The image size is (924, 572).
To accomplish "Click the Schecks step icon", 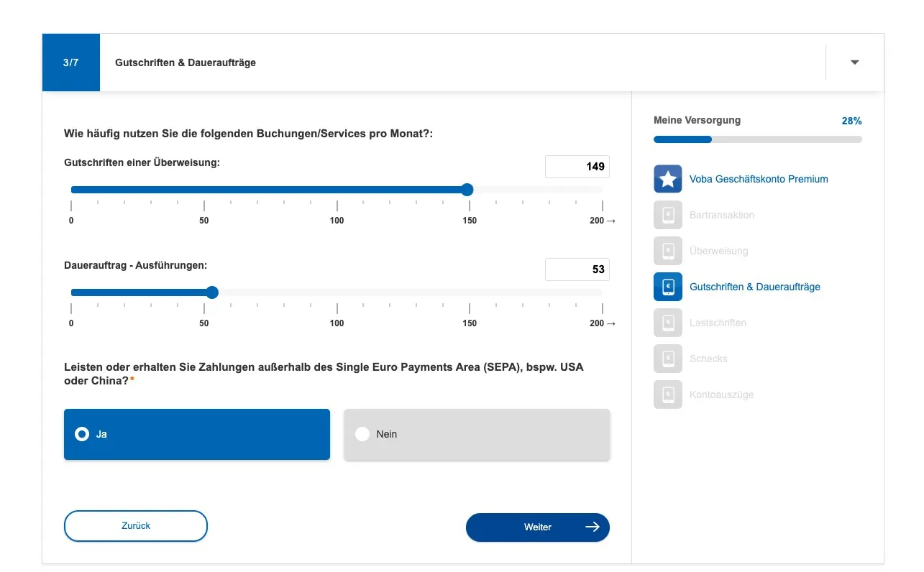I will click(667, 359).
